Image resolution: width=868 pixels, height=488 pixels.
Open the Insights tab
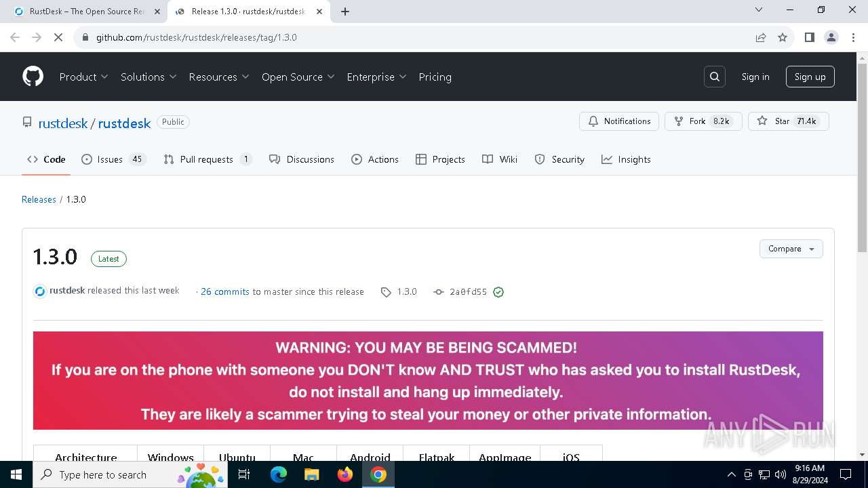(x=626, y=159)
